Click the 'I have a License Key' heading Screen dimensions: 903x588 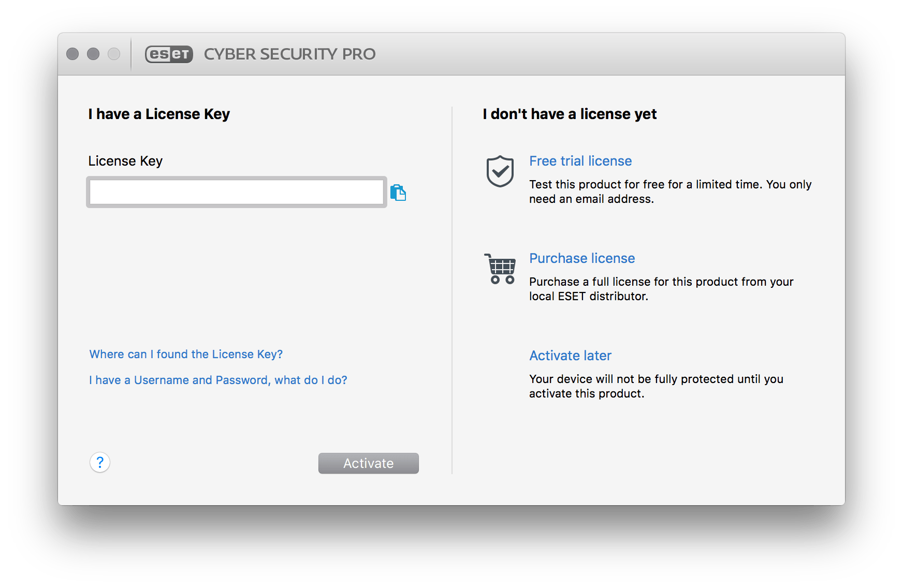point(158,114)
